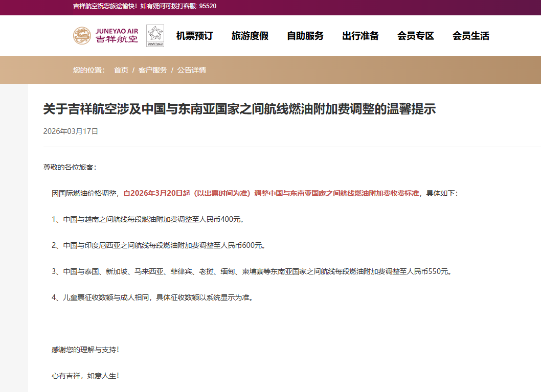Click the JUNEYAO AIR 吉祥航空 wordmark
Screen dimensions: 541x392
(117, 36)
